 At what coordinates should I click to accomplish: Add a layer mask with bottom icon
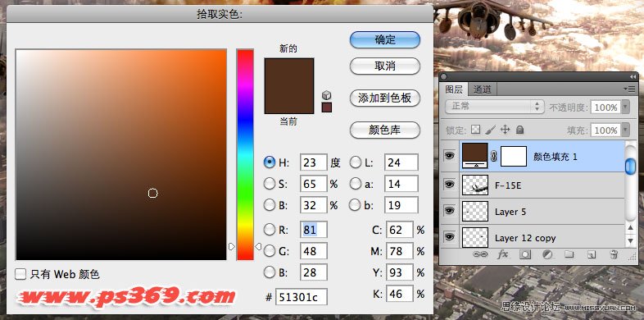click(x=525, y=254)
